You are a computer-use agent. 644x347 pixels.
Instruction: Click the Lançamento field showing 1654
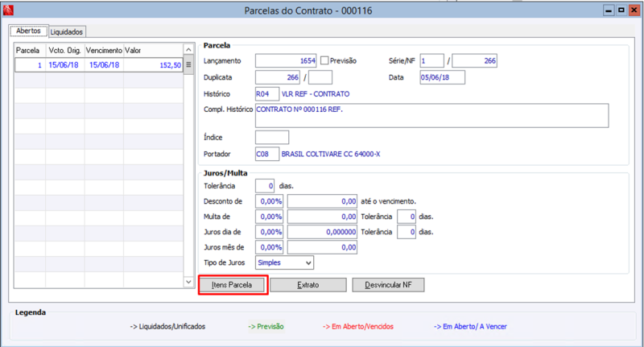pos(286,60)
